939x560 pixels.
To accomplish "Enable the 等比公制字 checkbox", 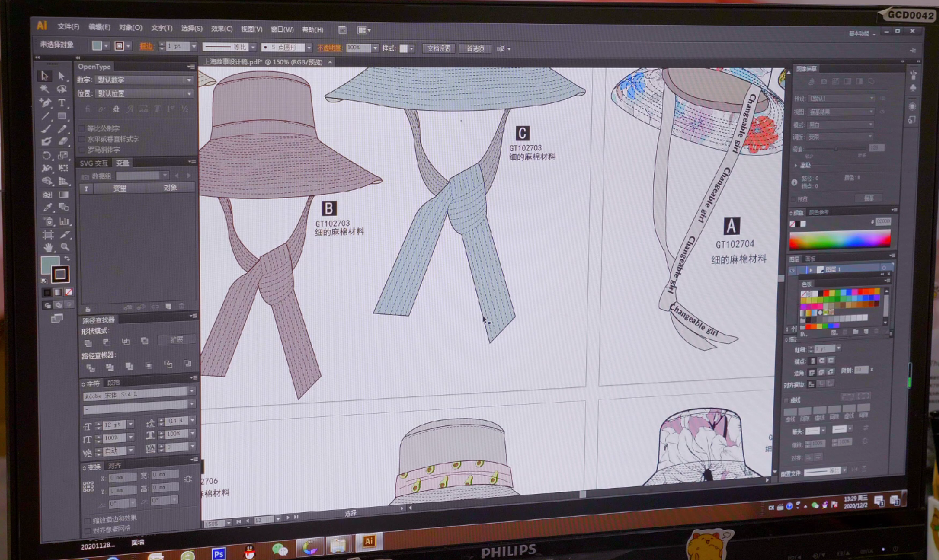I will [82, 128].
